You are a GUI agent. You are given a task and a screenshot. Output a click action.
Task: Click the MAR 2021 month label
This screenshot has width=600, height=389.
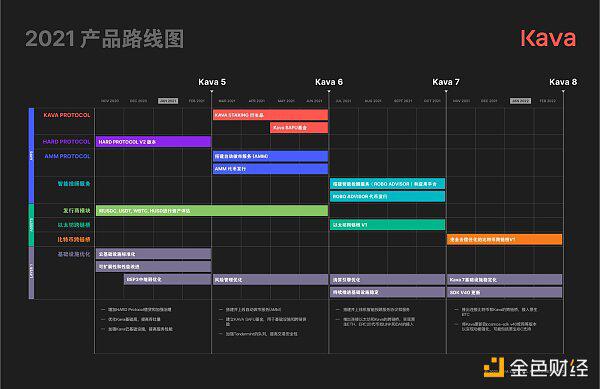[227, 101]
